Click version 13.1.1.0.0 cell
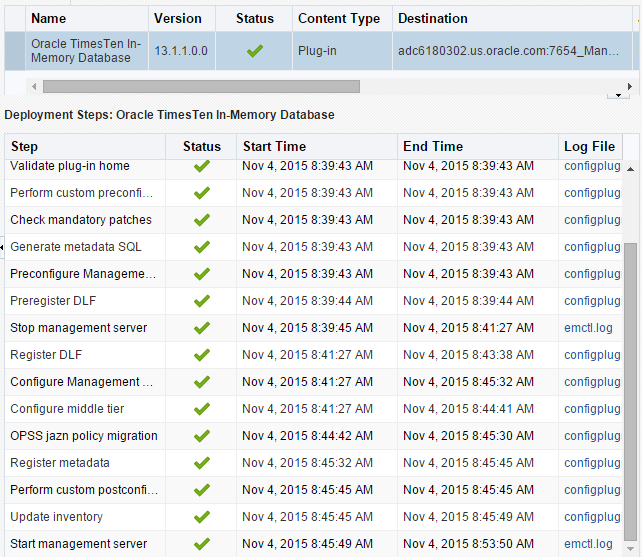 181,51
